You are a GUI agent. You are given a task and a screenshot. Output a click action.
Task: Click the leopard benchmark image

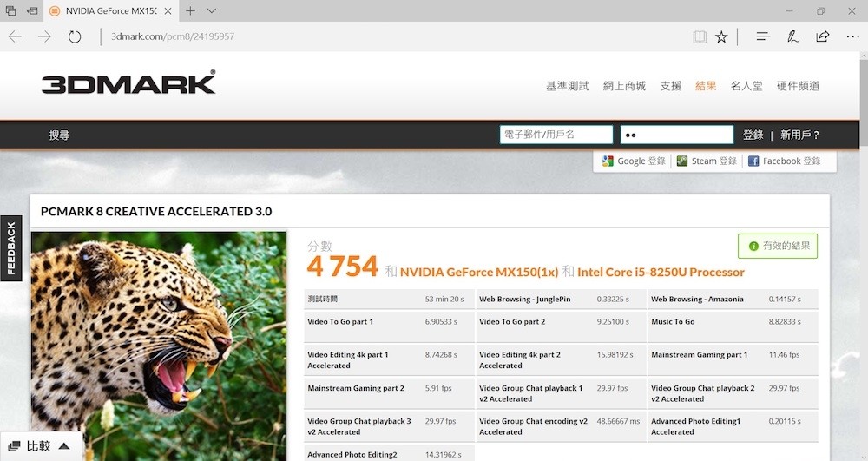159,346
